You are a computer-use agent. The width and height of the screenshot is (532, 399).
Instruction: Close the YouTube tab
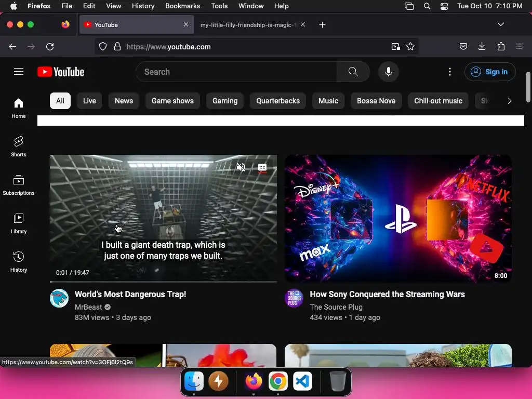click(x=186, y=24)
